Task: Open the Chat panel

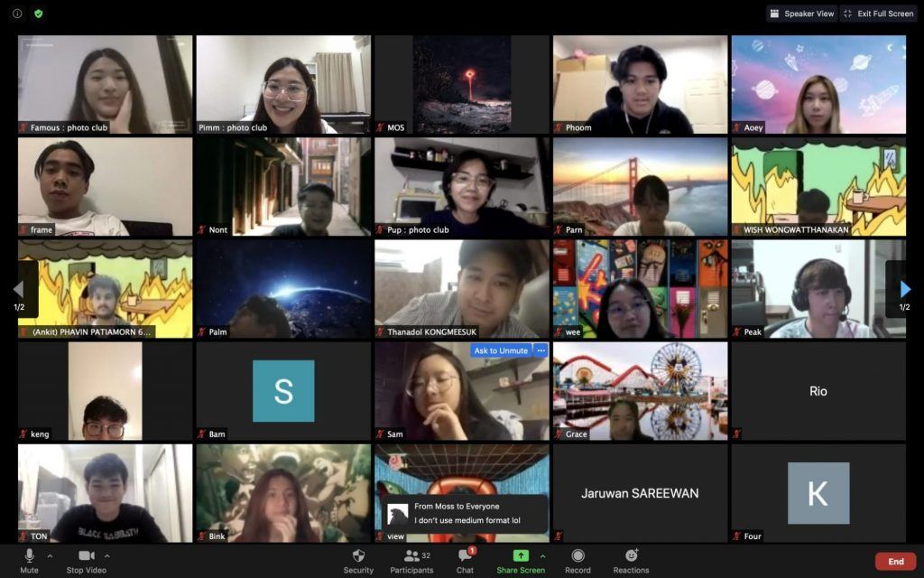Action: tap(465, 559)
